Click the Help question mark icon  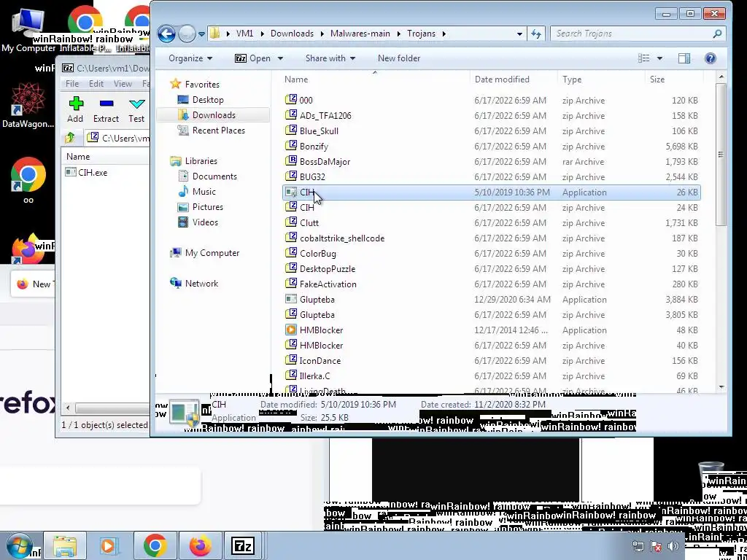tap(710, 58)
